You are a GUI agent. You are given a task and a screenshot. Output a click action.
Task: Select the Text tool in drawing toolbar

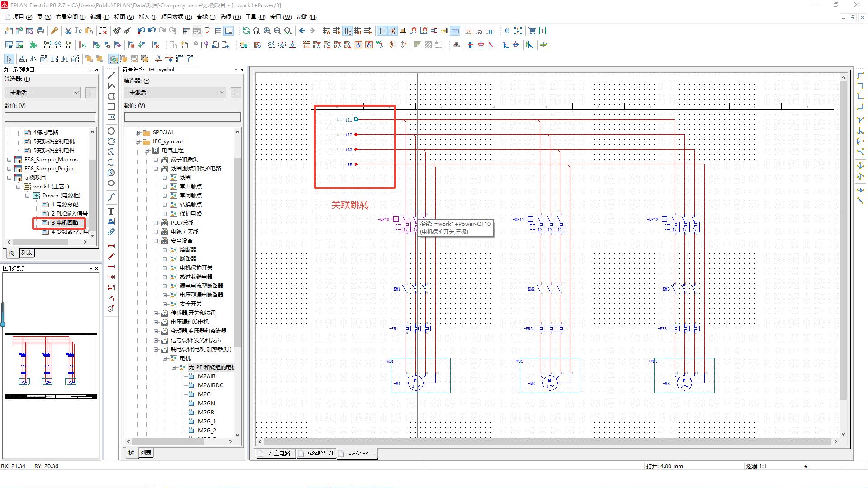click(x=111, y=211)
